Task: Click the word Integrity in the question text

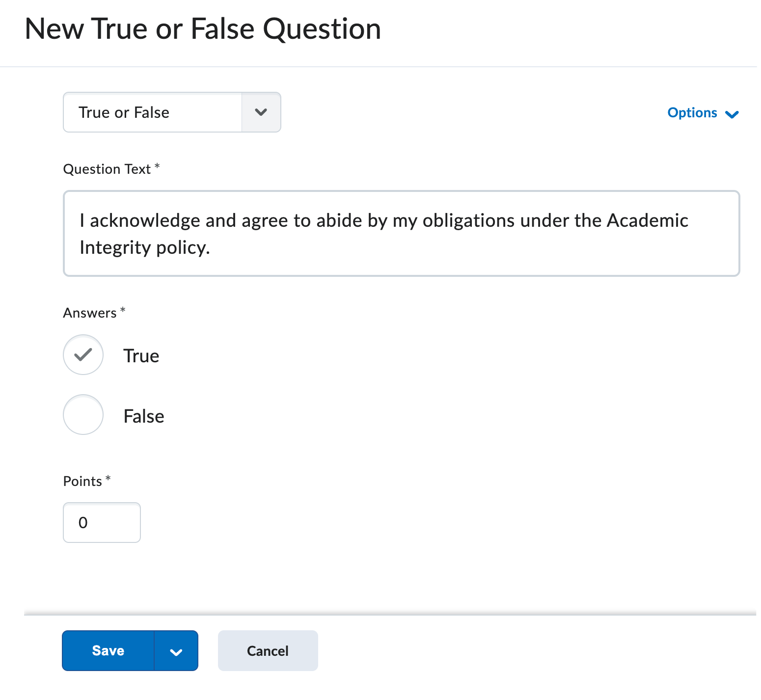Action: coord(115,248)
